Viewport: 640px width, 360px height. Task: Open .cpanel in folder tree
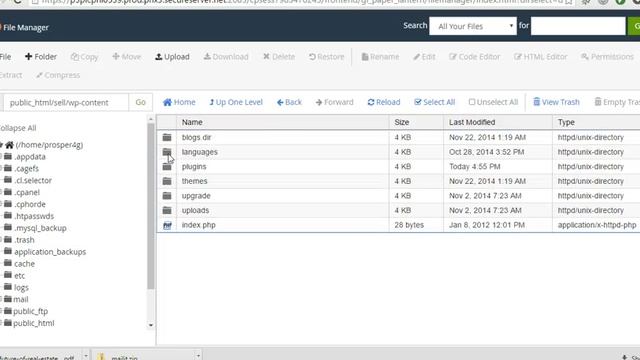[27, 192]
